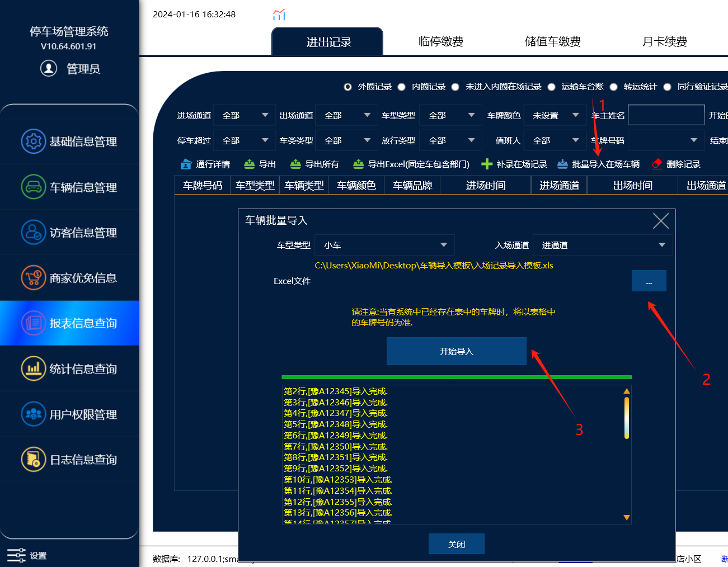Select the 未进入内圈在场记录 radio button
The image size is (728, 567).
coord(455,87)
